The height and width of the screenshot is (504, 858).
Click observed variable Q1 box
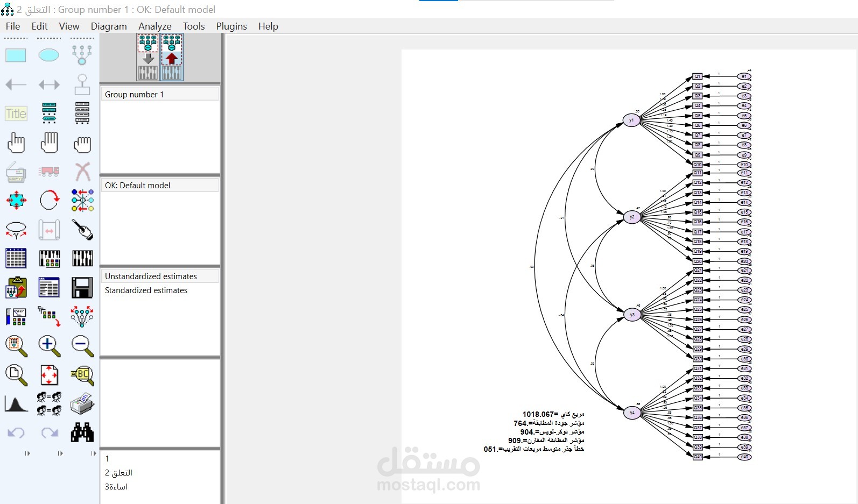698,76
